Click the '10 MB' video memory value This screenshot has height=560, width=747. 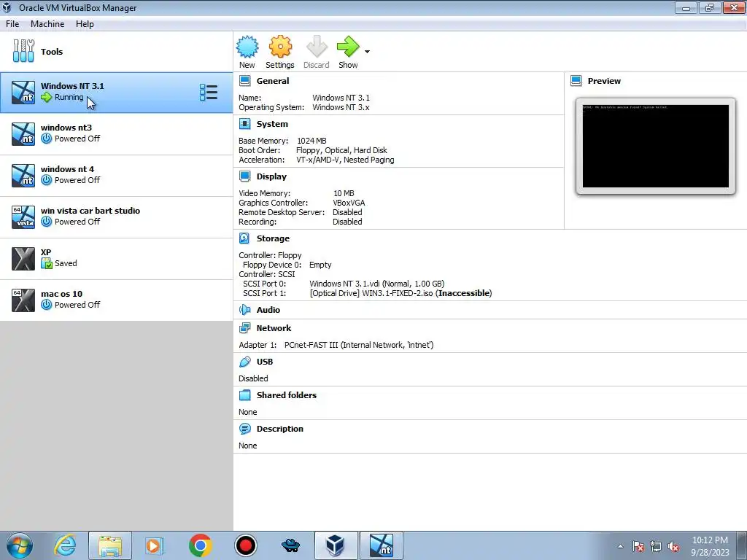(344, 192)
